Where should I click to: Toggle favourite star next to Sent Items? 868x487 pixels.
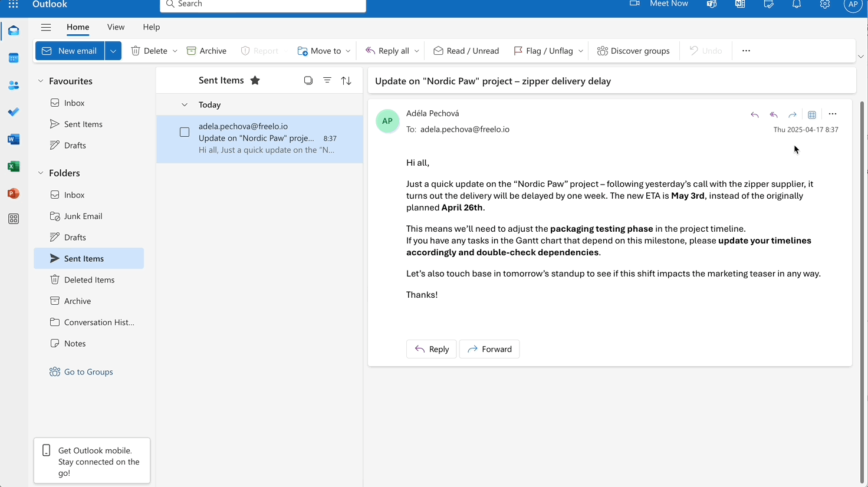tap(255, 80)
